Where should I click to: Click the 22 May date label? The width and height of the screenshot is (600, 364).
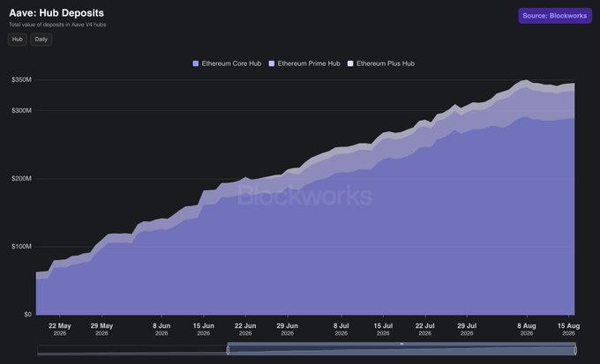point(60,329)
